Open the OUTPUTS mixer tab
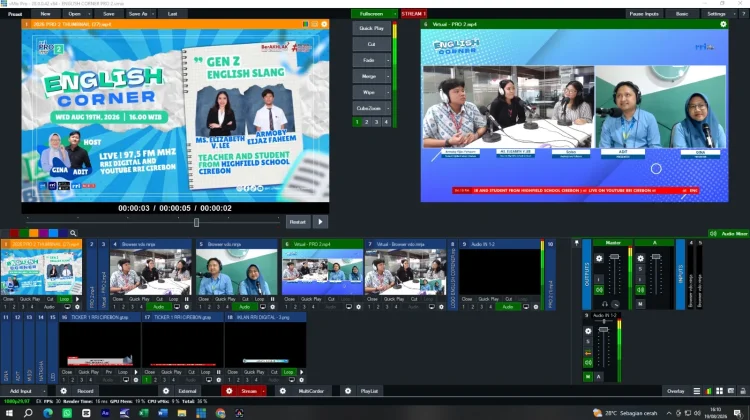The width and height of the screenshot is (750, 420). (x=586, y=275)
